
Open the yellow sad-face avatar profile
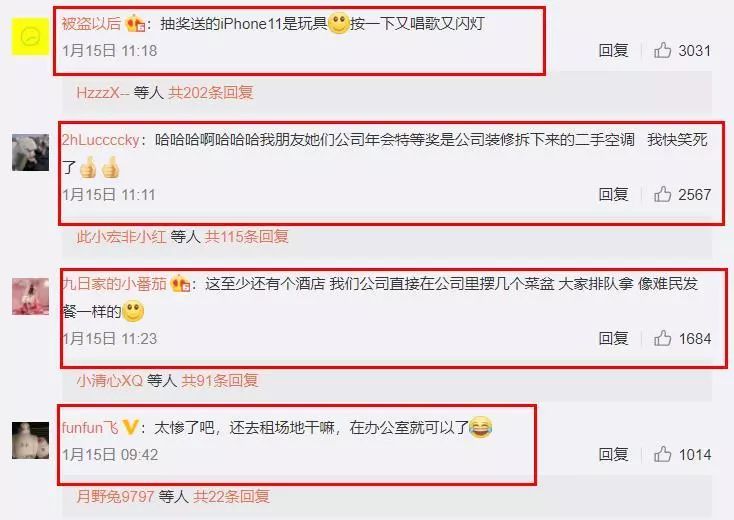point(30,37)
